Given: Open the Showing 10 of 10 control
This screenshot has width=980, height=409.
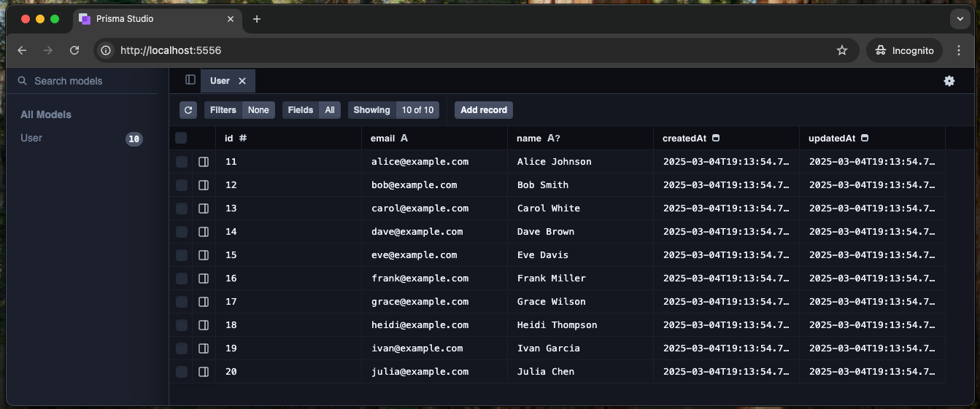Looking at the screenshot, I should pos(394,110).
